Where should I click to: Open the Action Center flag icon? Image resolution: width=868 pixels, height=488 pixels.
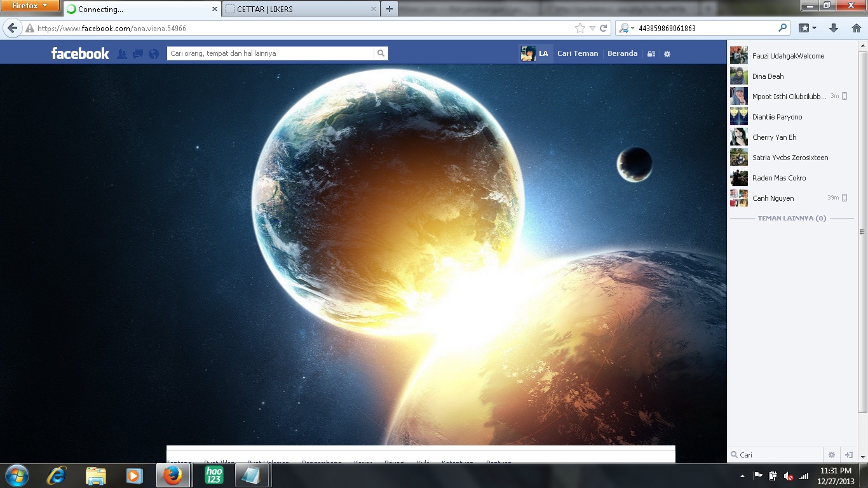(758, 476)
